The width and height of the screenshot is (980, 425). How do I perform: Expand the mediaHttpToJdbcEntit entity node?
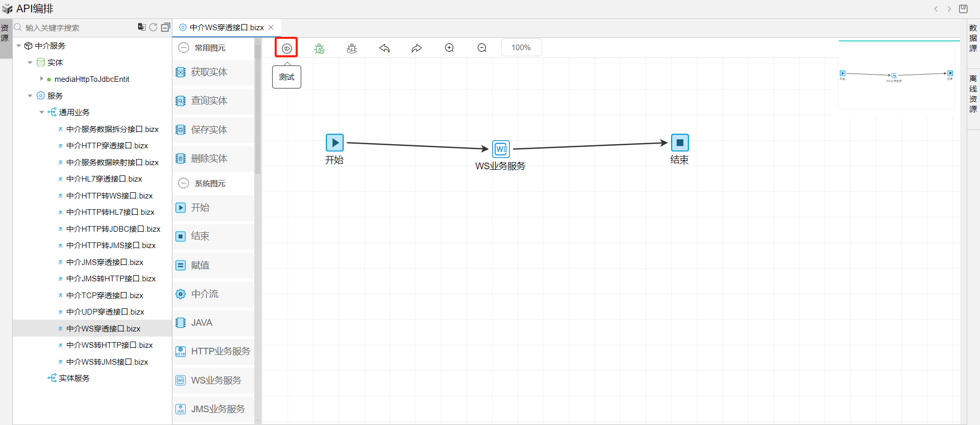point(41,79)
